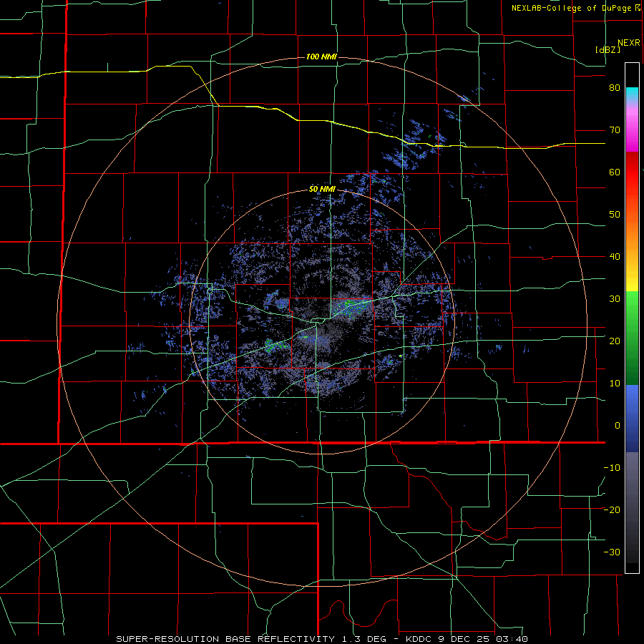Click the KDDC station identifier in the caption
The image size is (644, 644).
click(419, 639)
